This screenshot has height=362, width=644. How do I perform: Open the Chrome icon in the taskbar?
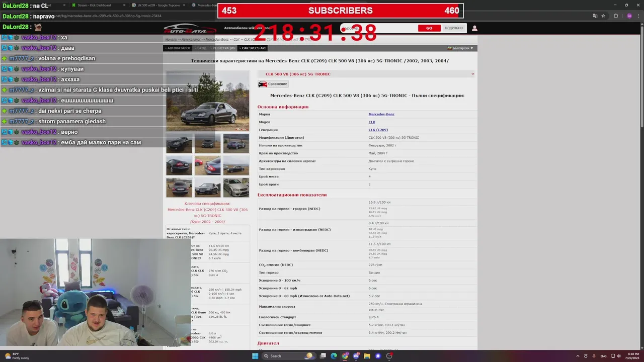point(345,356)
